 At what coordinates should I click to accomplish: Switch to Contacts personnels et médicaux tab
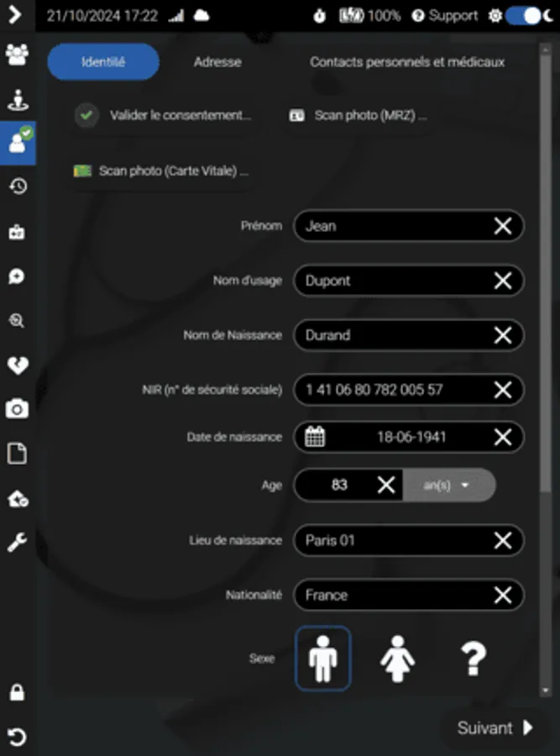[407, 61]
